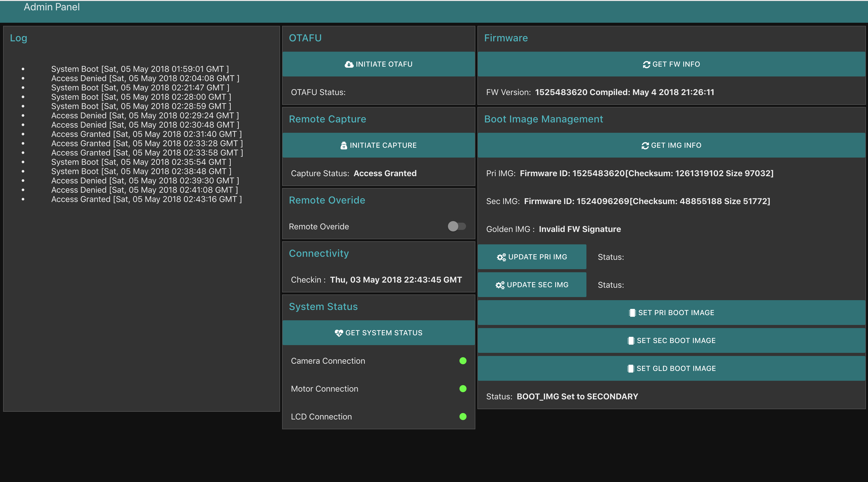Screen dimensions: 868x482
Task: Click the chip icon on Set PRI Boot Image
Action: (632, 313)
